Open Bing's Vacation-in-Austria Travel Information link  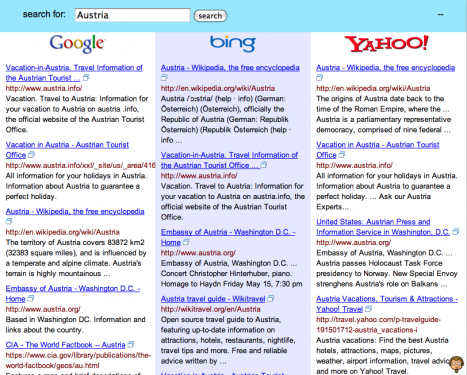click(229, 160)
